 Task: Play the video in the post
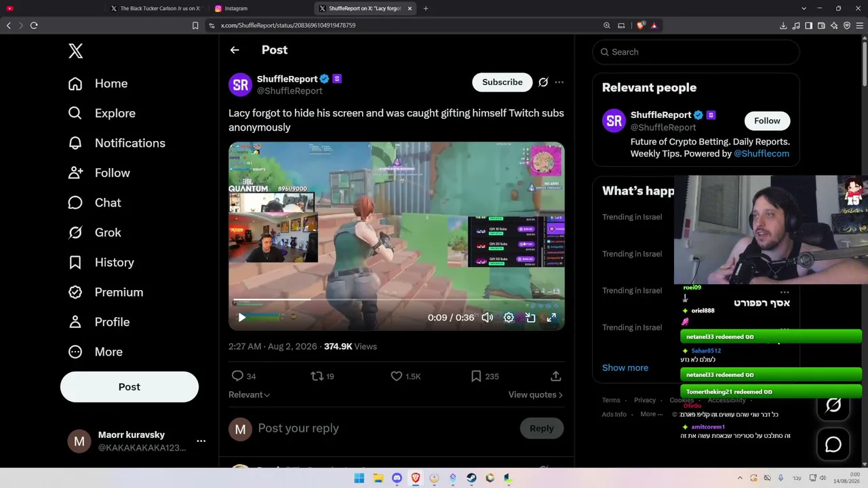(242, 317)
